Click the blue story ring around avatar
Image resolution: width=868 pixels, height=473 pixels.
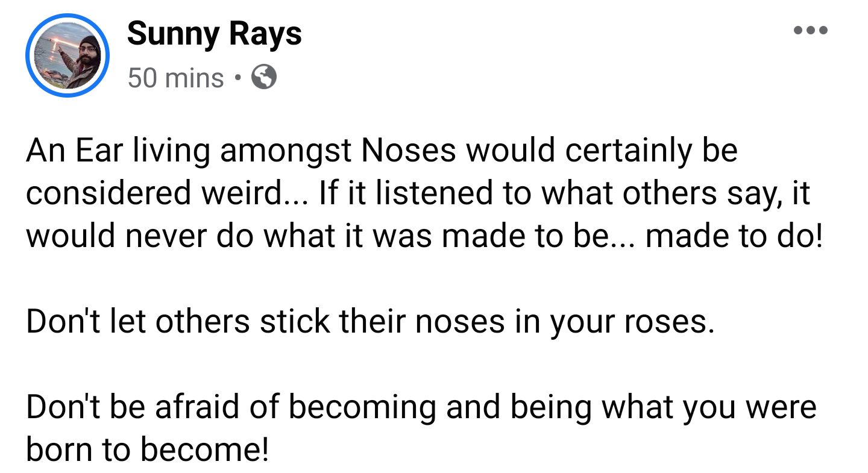coord(67,56)
